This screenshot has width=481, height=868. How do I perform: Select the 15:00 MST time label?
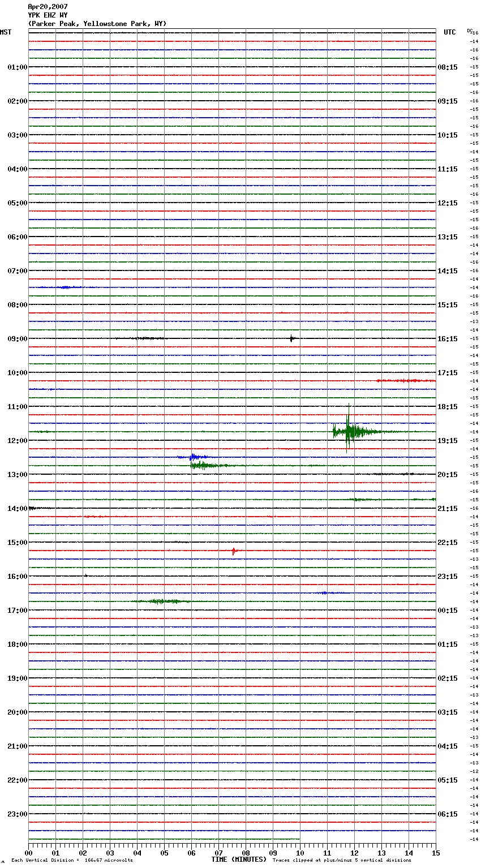coord(17,543)
